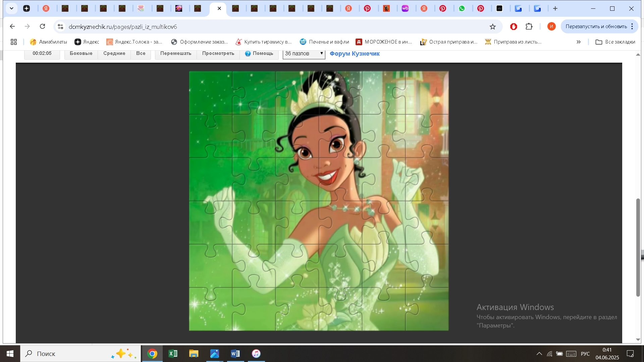Open clock showing 0:41 04.06.2025

tap(607, 354)
